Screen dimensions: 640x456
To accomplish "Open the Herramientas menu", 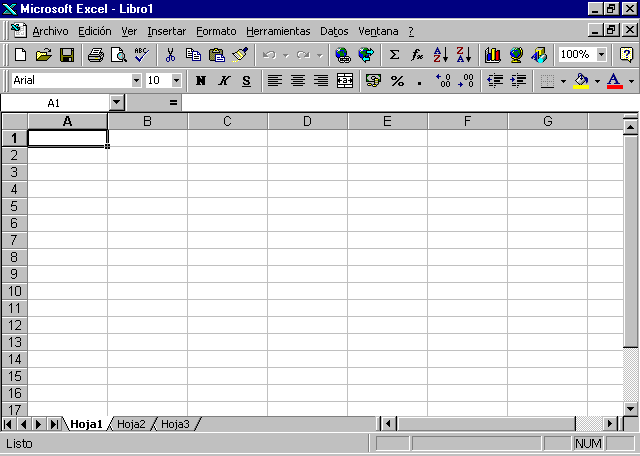I will pyautogui.click(x=278, y=31).
